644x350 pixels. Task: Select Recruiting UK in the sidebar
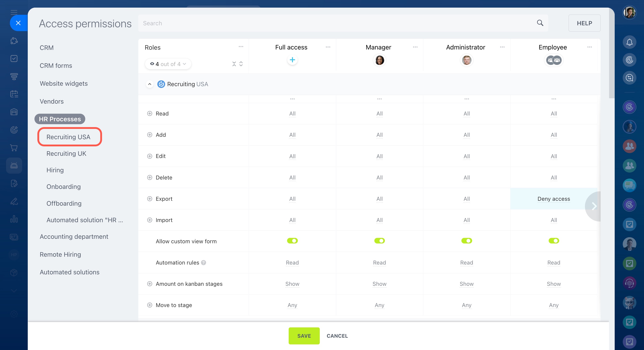pyautogui.click(x=66, y=154)
